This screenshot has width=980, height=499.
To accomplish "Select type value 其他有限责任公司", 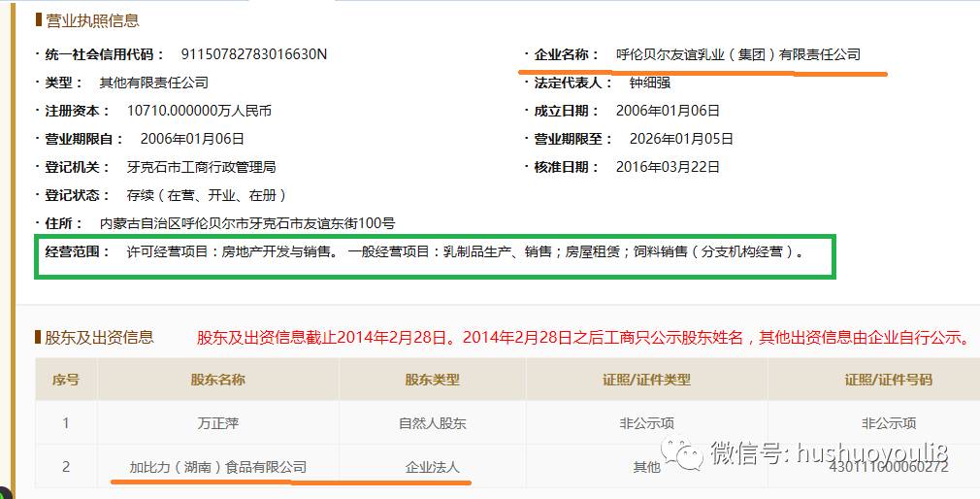I will [153, 83].
